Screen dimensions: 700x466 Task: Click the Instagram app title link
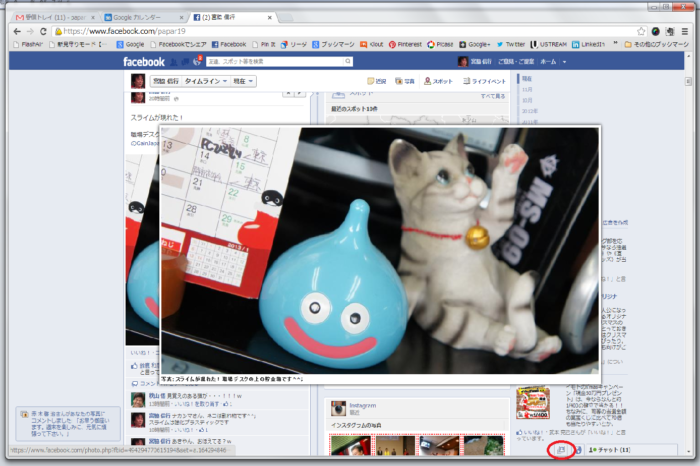362,405
